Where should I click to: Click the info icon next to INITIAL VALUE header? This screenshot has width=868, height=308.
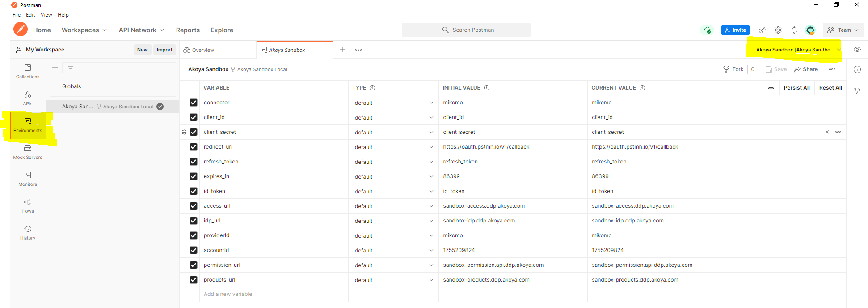pos(487,88)
